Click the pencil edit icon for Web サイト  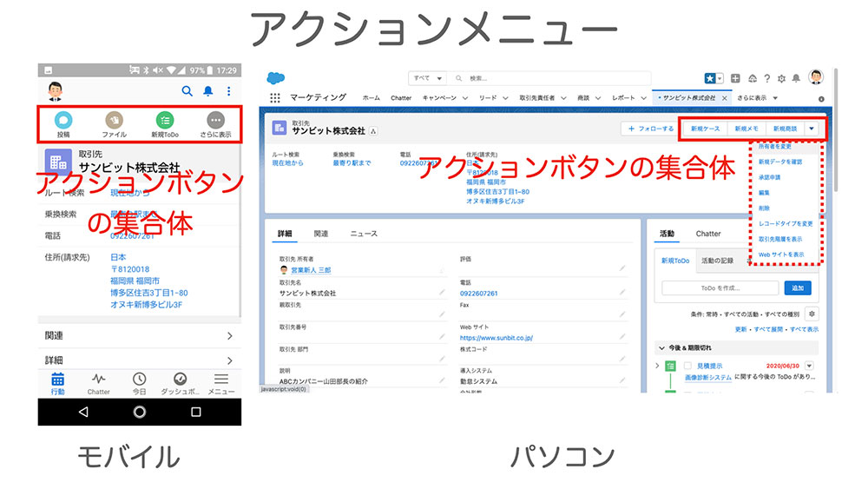tap(622, 337)
